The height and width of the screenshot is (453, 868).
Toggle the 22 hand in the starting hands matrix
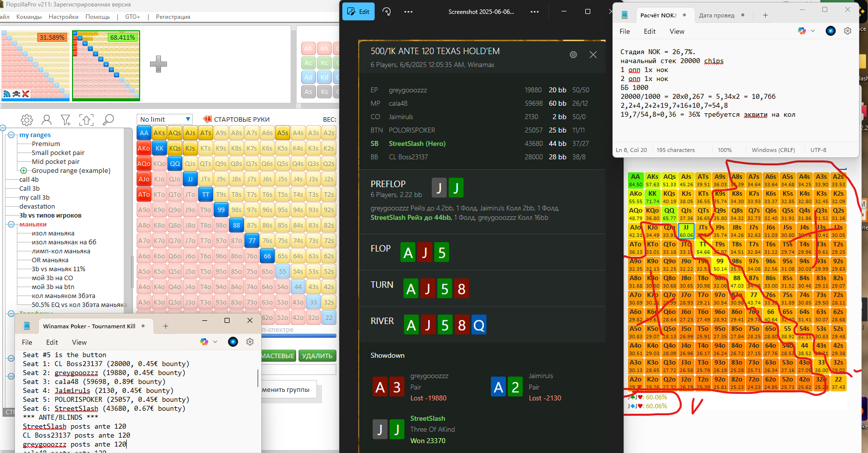pyautogui.click(x=329, y=317)
